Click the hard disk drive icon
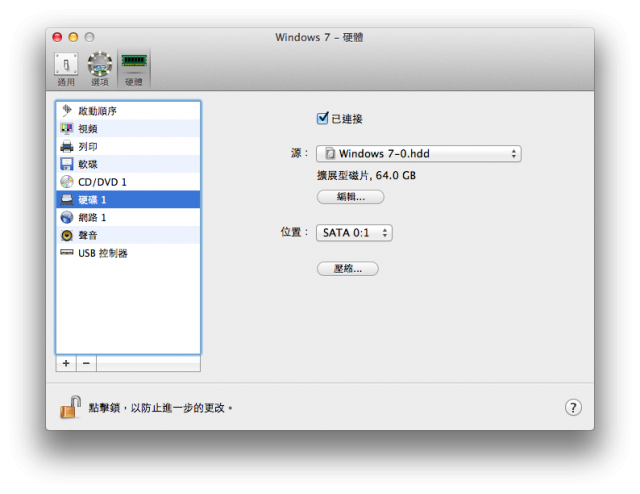This screenshot has width=640, height=494. coord(67,200)
